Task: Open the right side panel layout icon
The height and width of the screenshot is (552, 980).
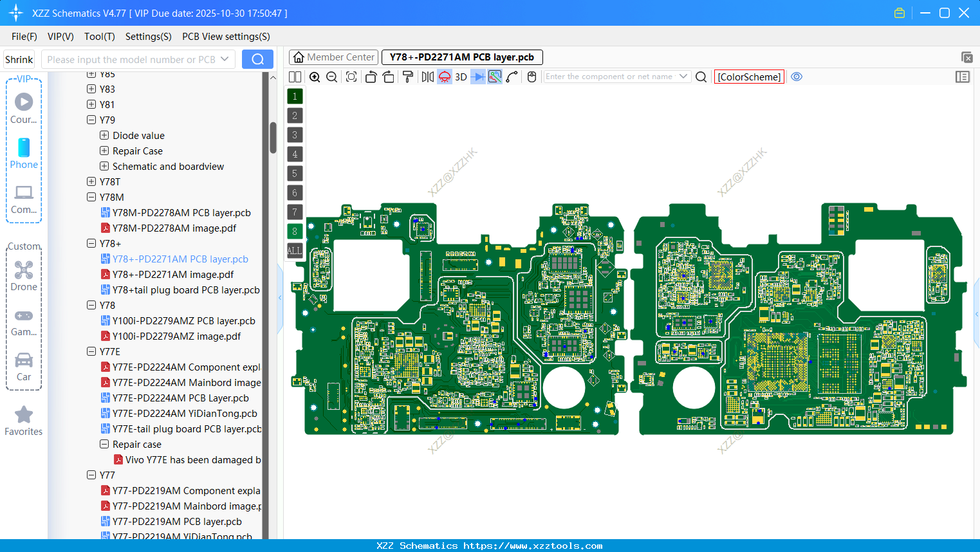Action: 963,77
